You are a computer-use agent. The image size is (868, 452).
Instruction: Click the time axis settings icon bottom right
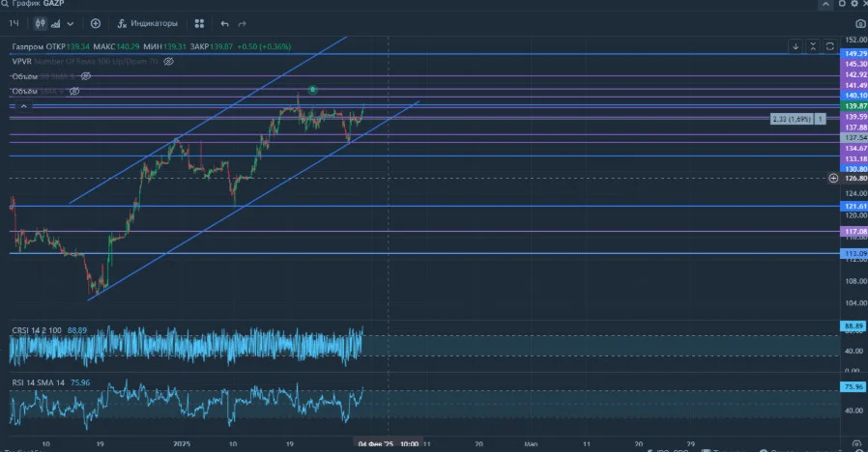tap(857, 444)
